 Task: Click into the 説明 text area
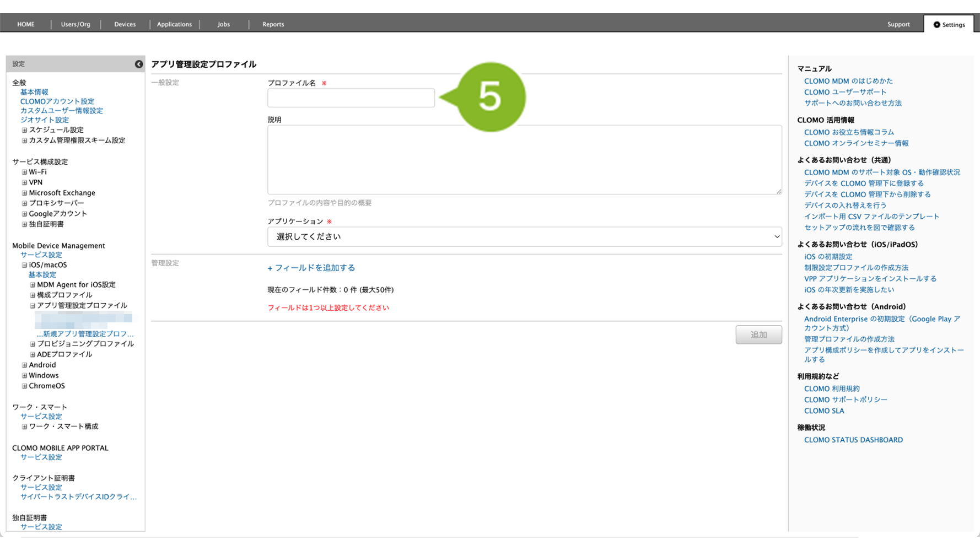524,160
